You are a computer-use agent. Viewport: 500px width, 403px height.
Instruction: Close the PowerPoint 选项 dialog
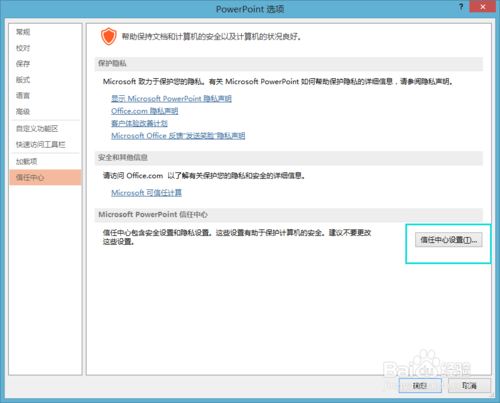(482, 7)
